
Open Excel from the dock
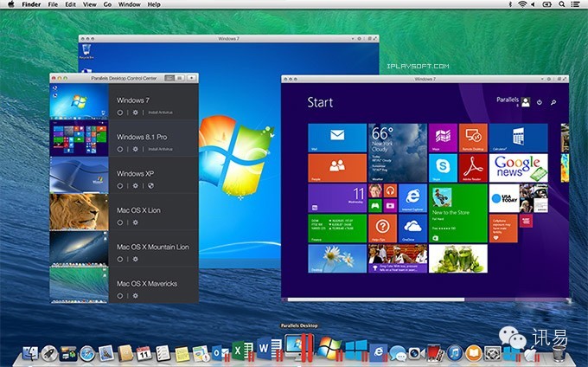[x=242, y=351]
